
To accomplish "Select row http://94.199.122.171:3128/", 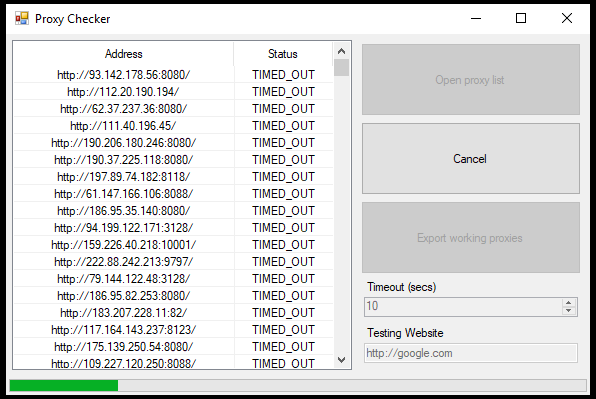I will [x=173, y=228].
